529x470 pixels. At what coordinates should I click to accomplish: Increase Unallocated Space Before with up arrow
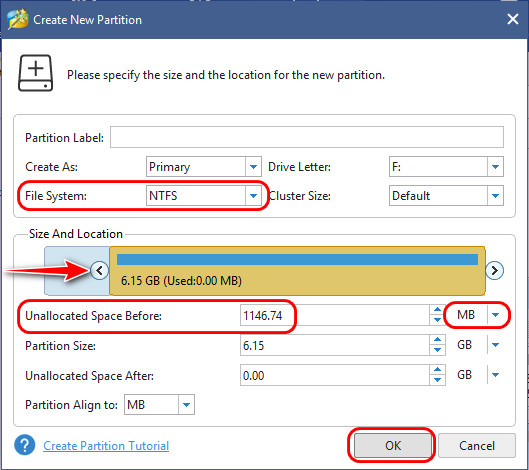[437, 309]
